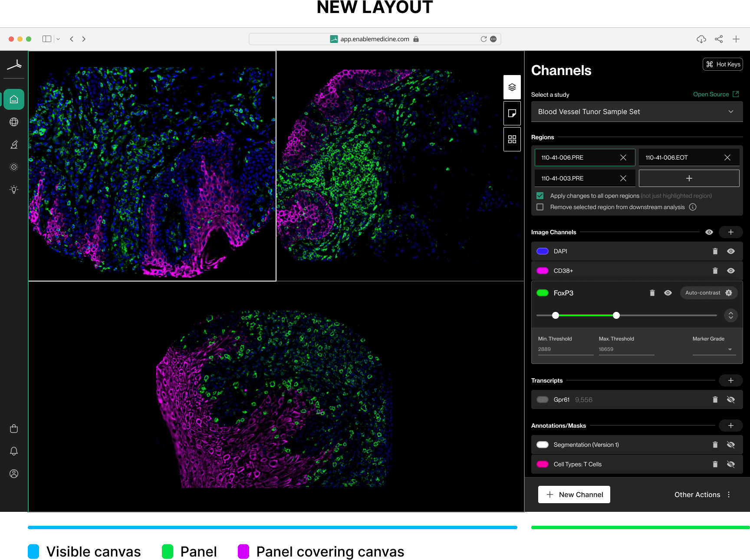The height and width of the screenshot is (560, 750).
Task: Show the Gpr61 transcript
Action: (731, 400)
